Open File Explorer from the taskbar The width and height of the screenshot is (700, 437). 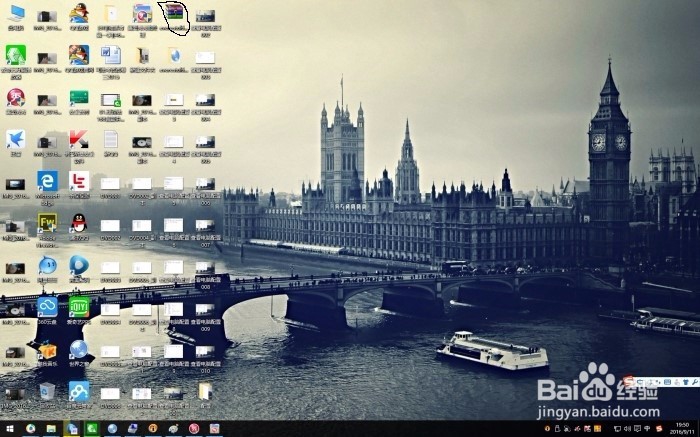[x=51, y=429]
